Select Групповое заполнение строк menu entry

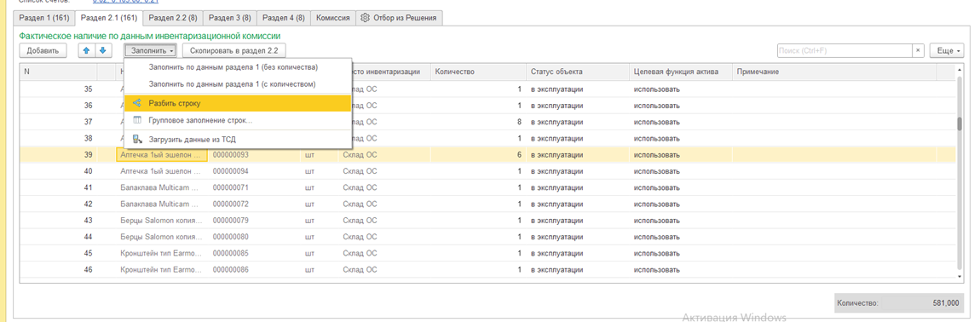coord(238,120)
